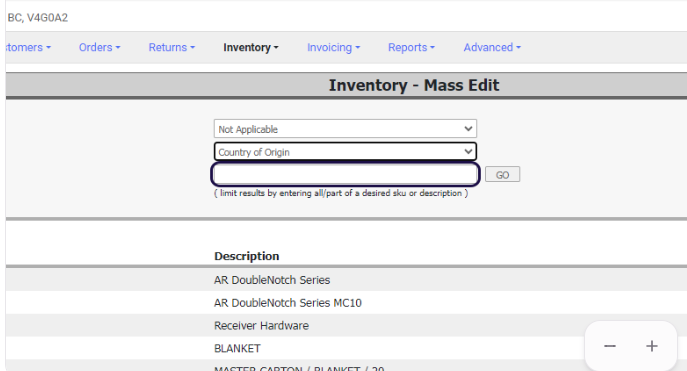Open the Orders menu
This screenshot has width=687, height=371.
coord(99,47)
